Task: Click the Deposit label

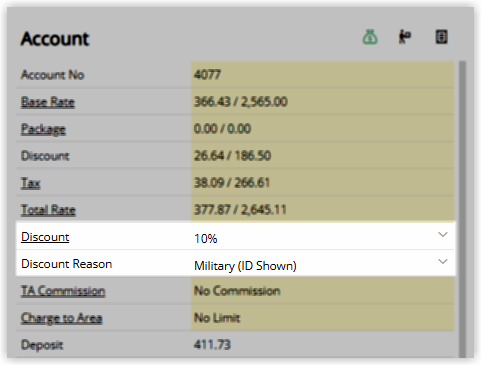Action: point(42,345)
